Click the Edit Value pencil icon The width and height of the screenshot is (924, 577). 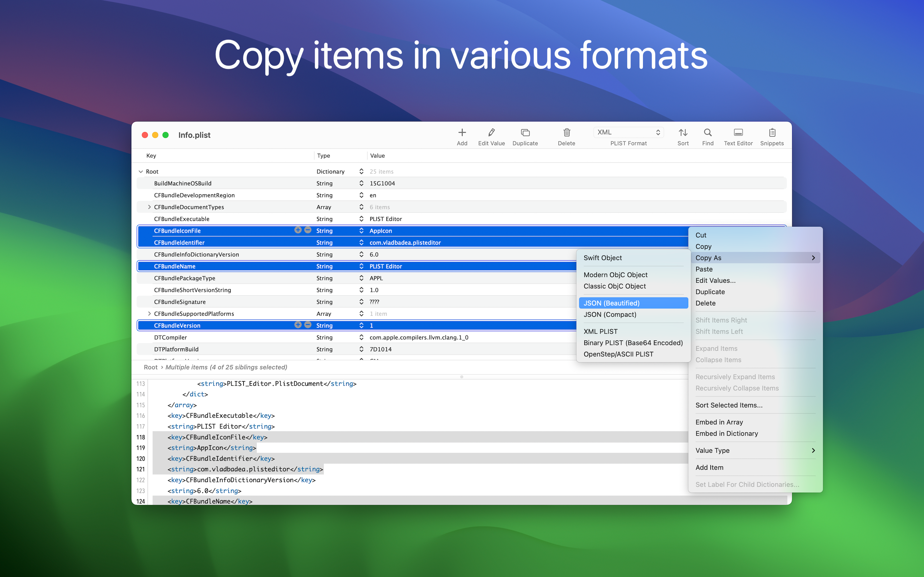click(x=492, y=132)
